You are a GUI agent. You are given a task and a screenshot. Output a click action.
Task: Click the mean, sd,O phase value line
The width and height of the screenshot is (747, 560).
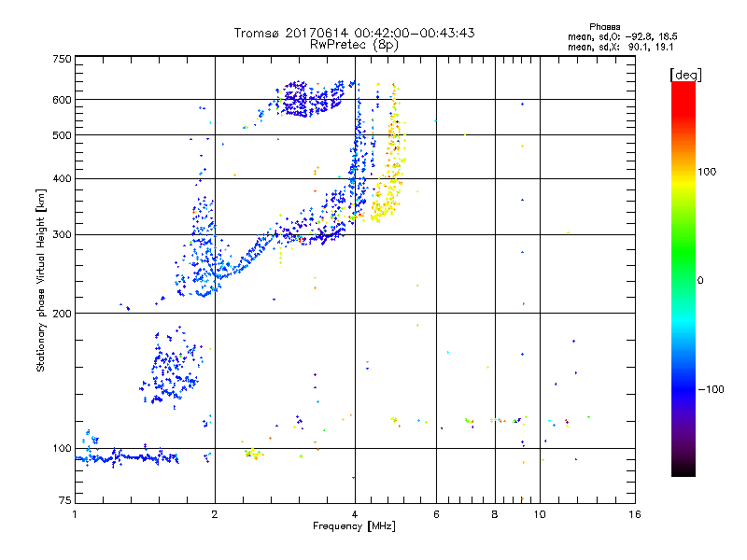[x=622, y=37]
